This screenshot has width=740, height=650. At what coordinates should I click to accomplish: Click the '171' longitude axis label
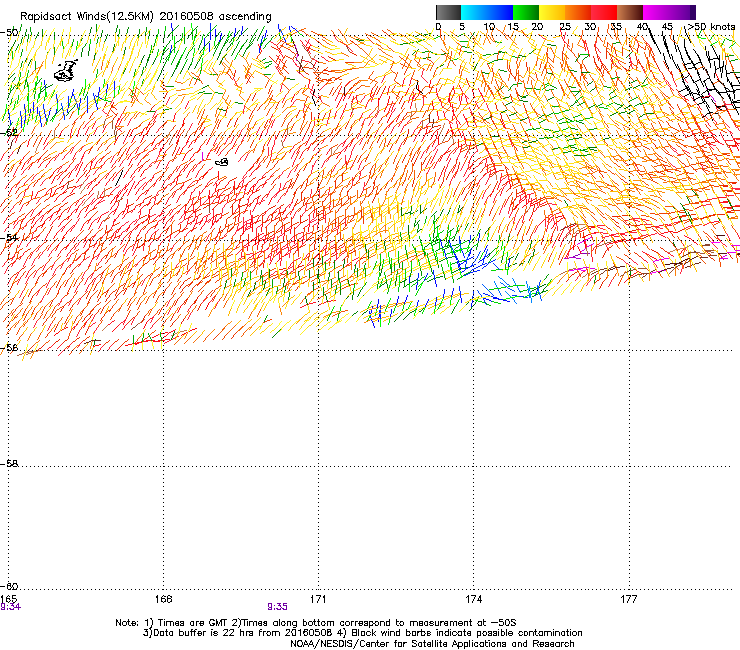pyautogui.click(x=318, y=599)
